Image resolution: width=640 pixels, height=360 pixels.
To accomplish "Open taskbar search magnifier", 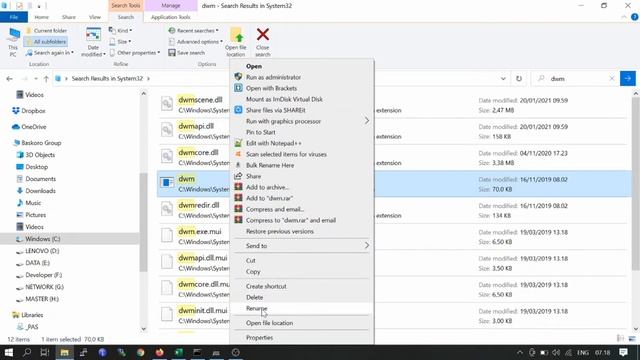I will [27, 352].
